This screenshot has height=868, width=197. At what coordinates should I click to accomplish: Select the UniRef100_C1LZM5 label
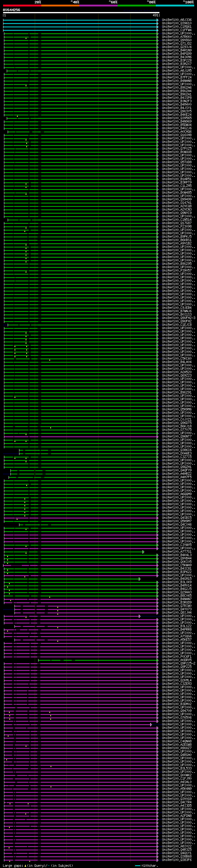point(177,186)
